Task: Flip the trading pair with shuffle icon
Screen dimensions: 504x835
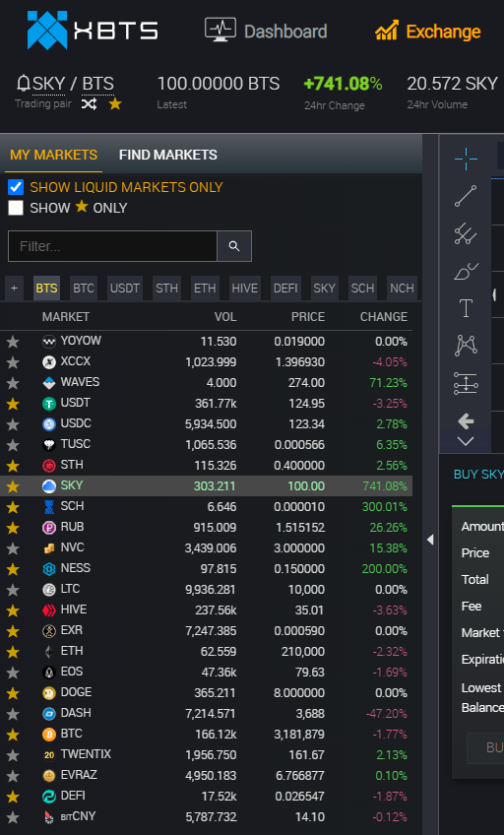Action: (89, 103)
